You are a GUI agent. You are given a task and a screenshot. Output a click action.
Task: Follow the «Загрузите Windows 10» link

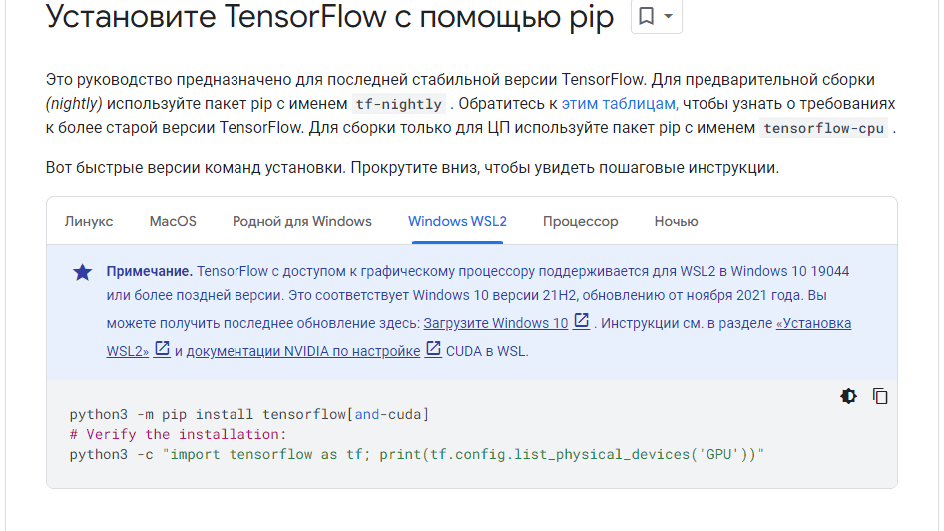pyautogui.click(x=495, y=323)
